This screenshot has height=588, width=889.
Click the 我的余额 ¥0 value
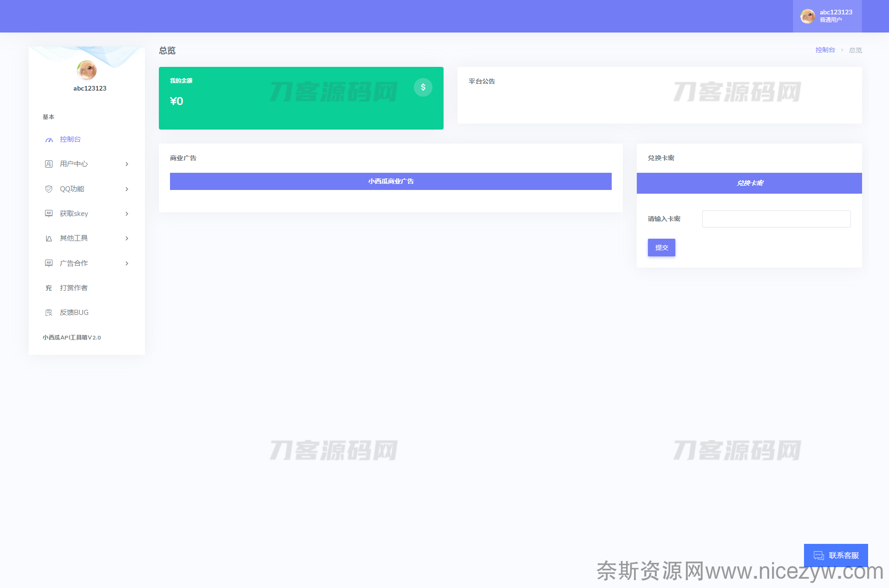point(176,101)
